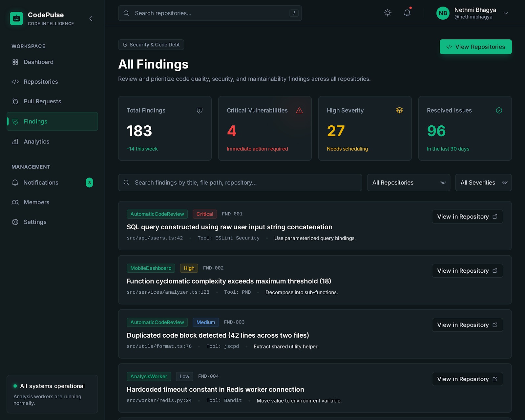525x420 pixels.
Task: Click the notification count badge showing 3
Action: [x=89, y=182]
